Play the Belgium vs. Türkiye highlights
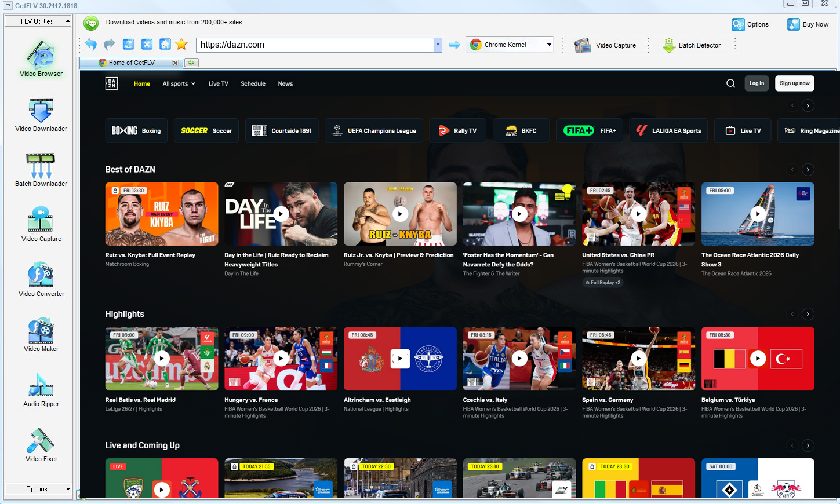This screenshot has height=504, width=840. tap(758, 359)
